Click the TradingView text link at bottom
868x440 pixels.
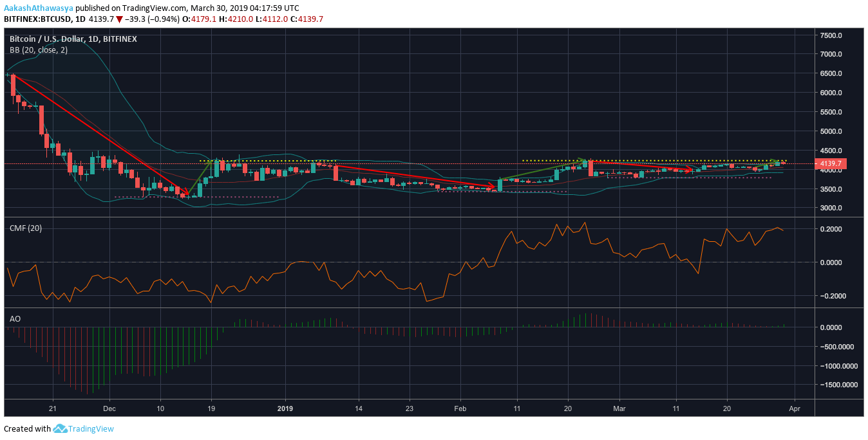pyautogui.click(x=91, y=429)
